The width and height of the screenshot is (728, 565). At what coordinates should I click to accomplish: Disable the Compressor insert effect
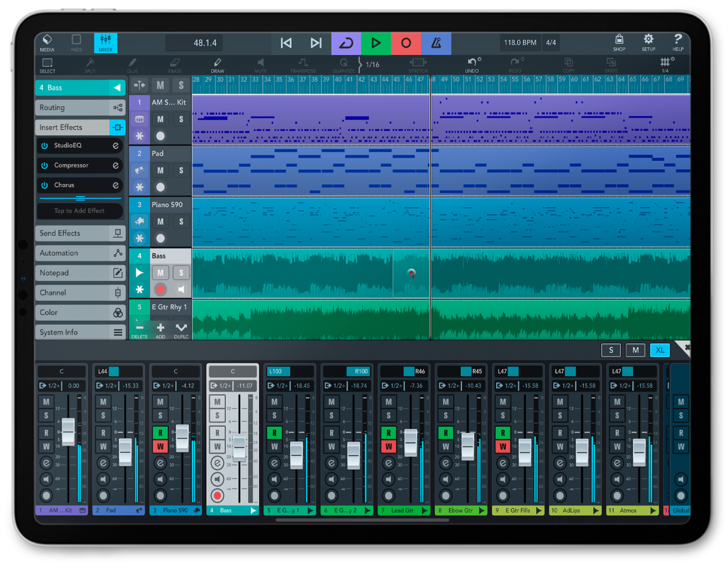point(46,165)
